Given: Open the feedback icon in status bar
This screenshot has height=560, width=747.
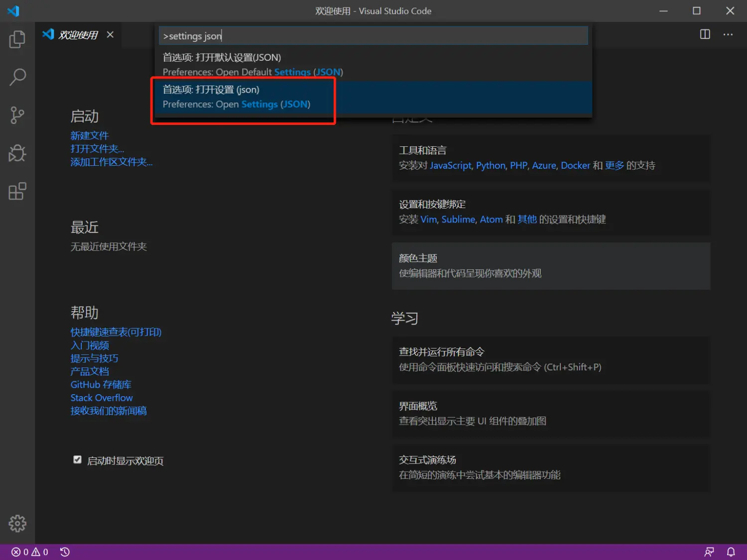Looking at the screenshot, I should point(709,552).
